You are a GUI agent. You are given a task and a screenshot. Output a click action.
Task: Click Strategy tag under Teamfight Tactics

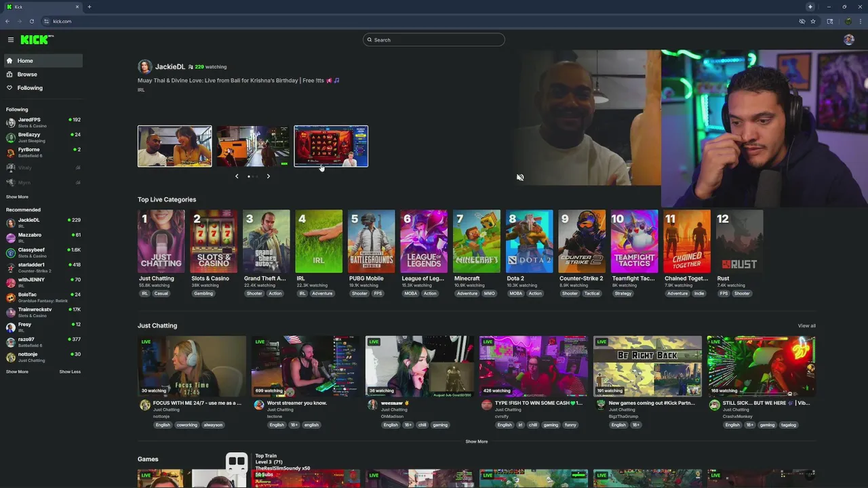623,293
